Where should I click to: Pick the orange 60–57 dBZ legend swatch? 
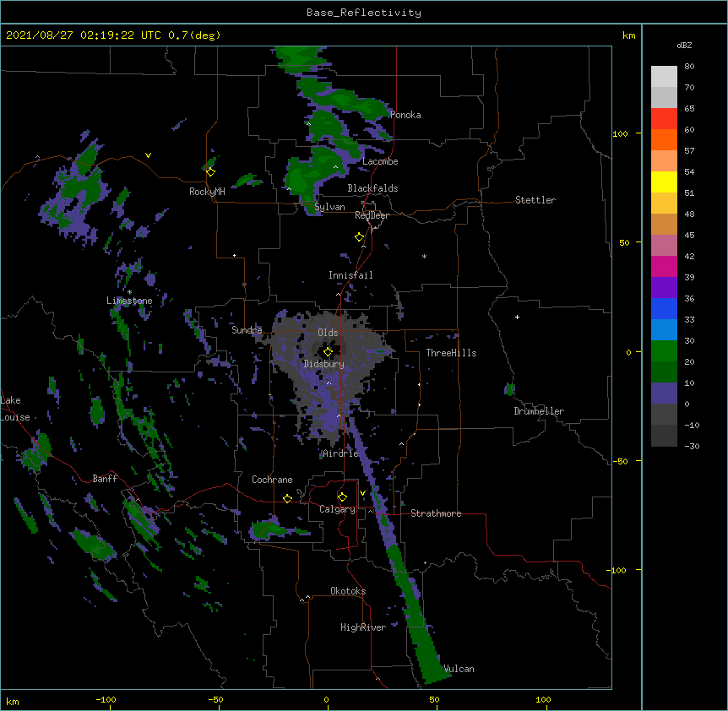click(664, 139)
